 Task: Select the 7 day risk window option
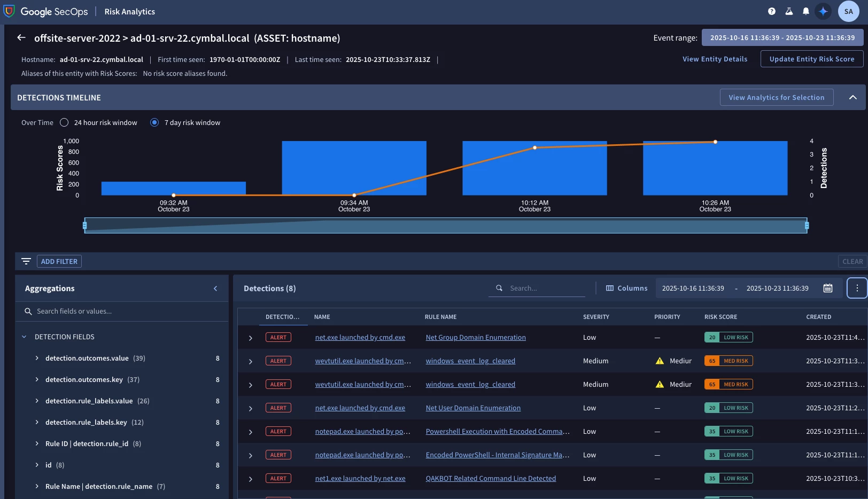[154, 122]
